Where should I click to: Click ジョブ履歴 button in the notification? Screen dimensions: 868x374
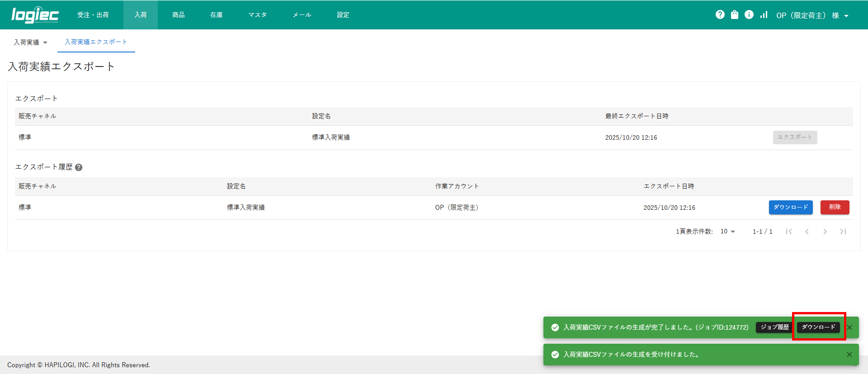click(774, 327)
